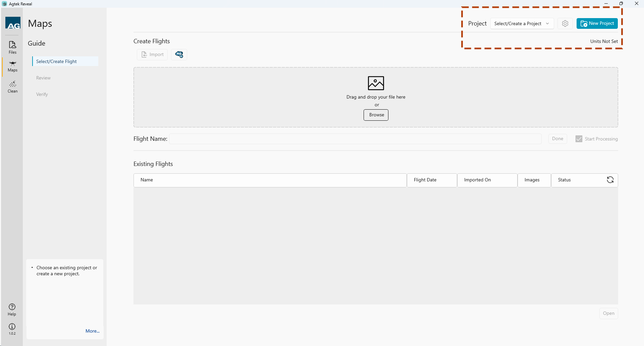Go to the Review guide step

pos(44,78)
